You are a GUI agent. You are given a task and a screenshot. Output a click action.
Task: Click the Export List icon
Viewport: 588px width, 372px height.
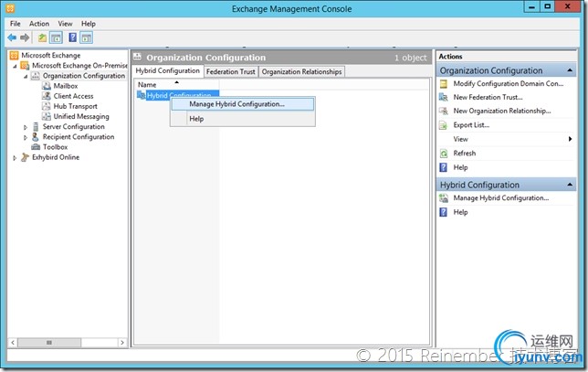pos(443,125)
